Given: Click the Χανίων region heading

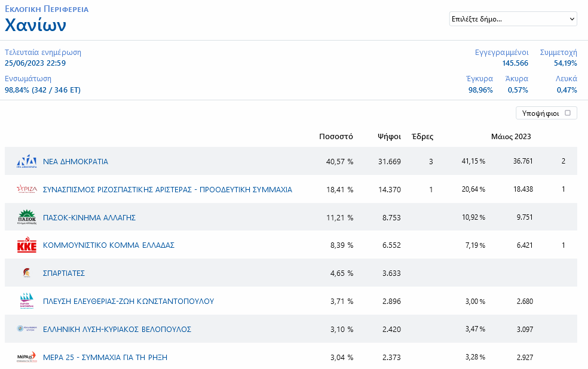Looking at the screenshot, I should [x=35, y=25].
